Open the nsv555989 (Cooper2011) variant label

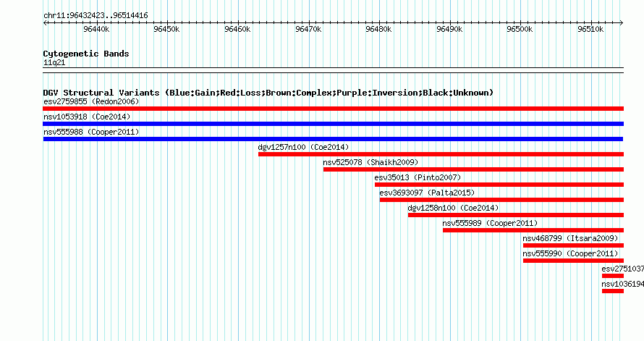[490, 223]
